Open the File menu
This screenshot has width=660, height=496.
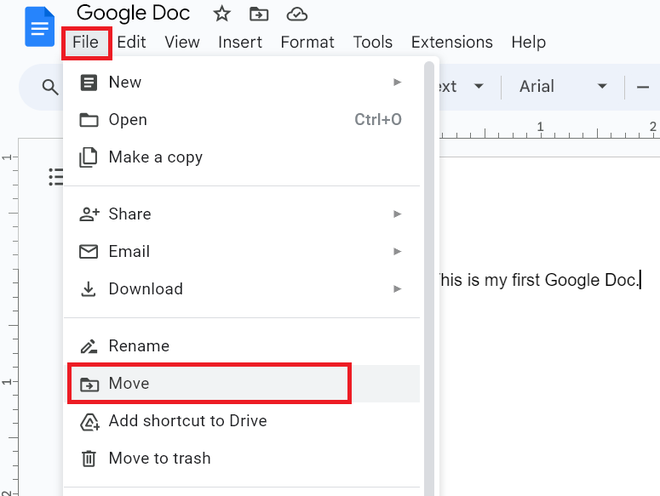(85, 43)
